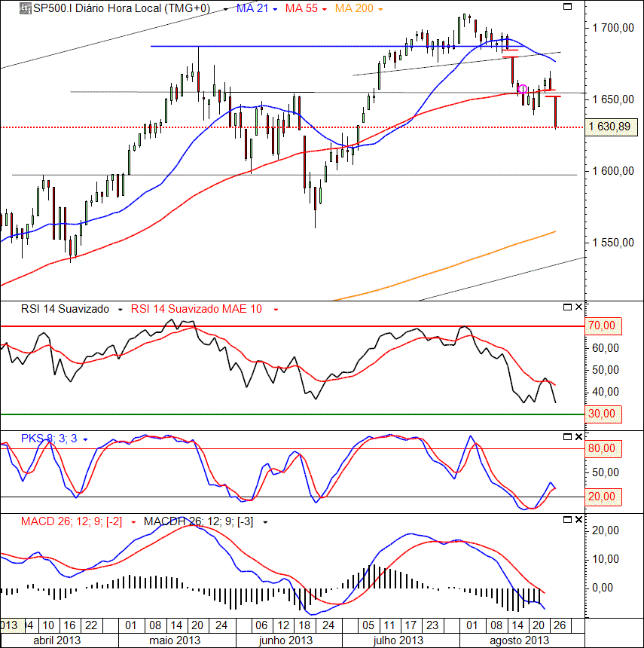Click the RSI 14 Suavizado label
644x648 pixels.
(x=65, y=309)
